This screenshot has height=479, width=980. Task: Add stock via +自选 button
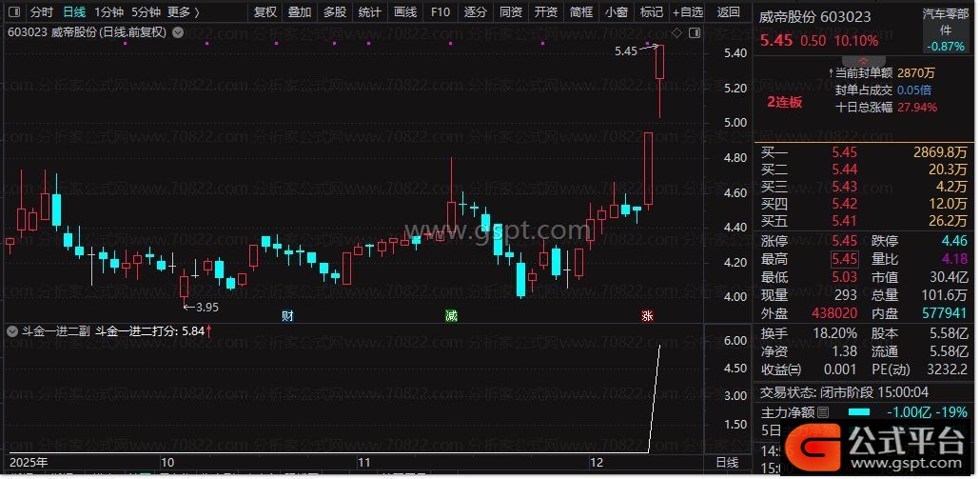[x=687, y=12]
